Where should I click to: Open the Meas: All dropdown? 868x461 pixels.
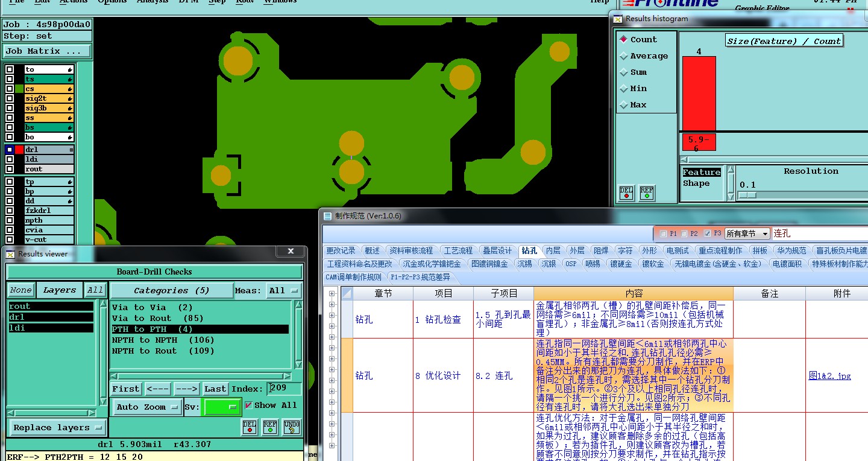(x=285, y=291)
